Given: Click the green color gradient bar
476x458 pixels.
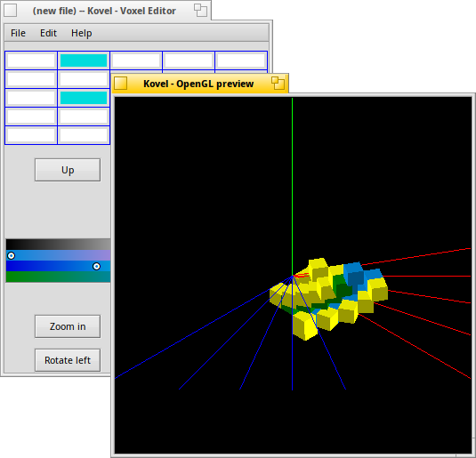Looking at the screenshot, I should pos(58,277).
